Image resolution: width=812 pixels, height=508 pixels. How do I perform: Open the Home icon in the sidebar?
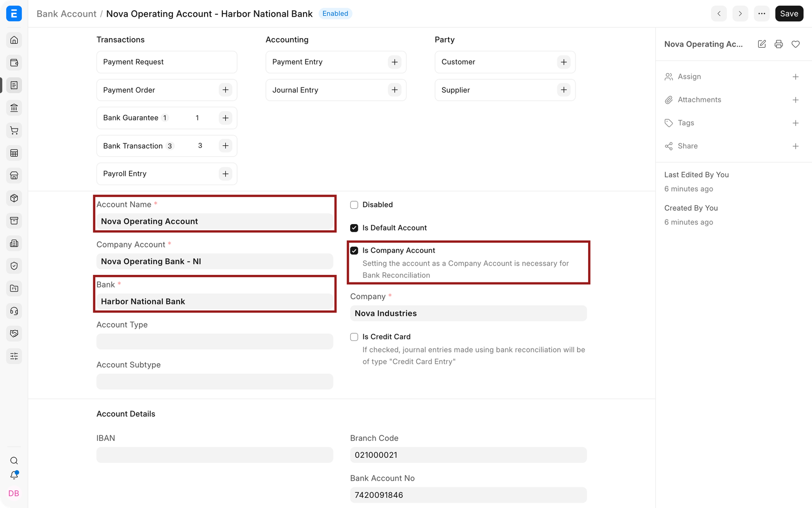tap(14, 40)
